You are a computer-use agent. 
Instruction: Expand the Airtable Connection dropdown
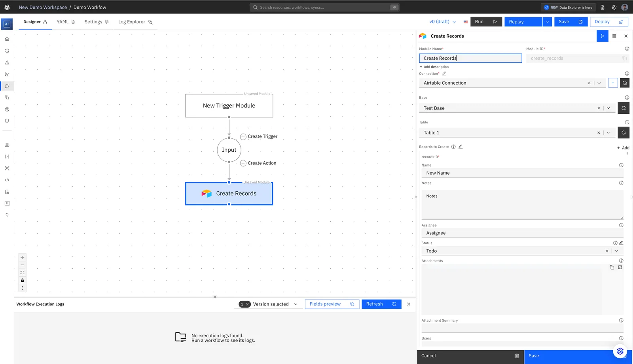(599, 83)
